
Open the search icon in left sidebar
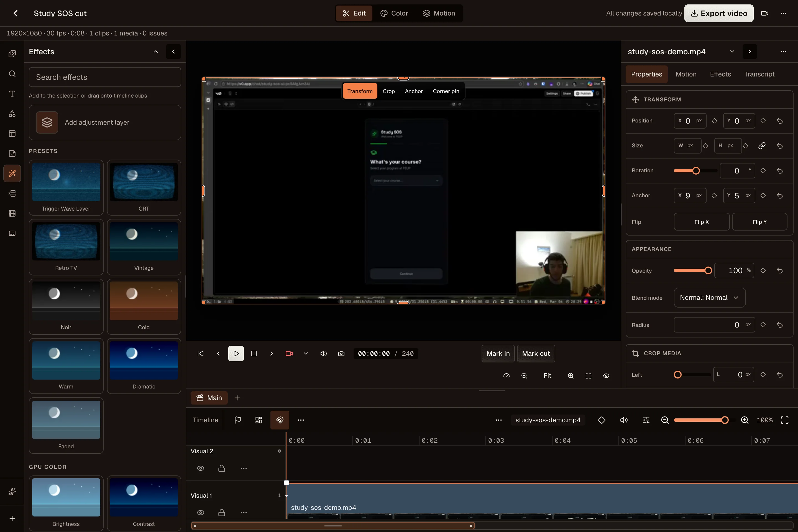coord(12,74)
